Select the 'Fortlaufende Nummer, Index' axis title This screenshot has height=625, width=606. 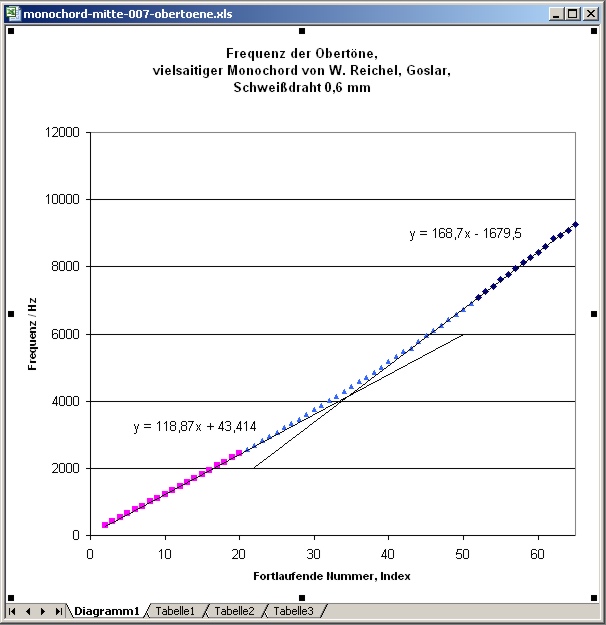[332, 576]
